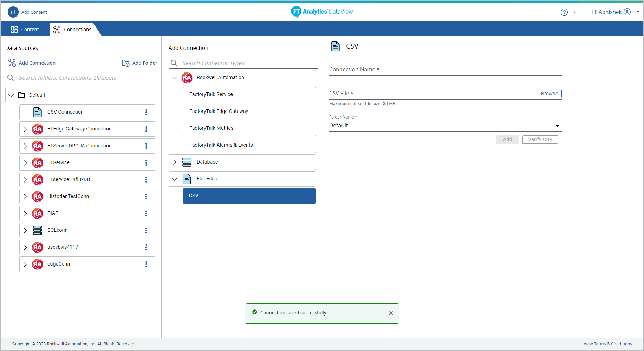Click the user profile avatar icon
Viewport: 644px width, 351px height.
[627, 12]
